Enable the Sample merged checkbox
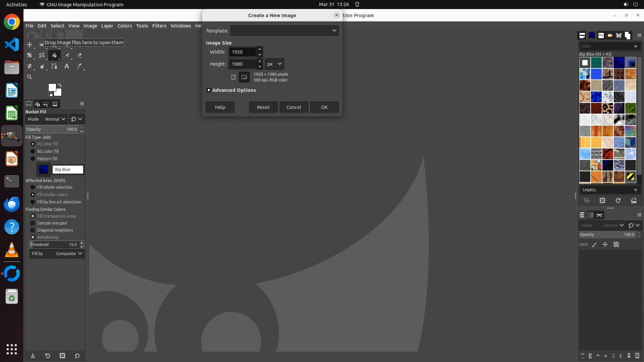 coord(33,223)
